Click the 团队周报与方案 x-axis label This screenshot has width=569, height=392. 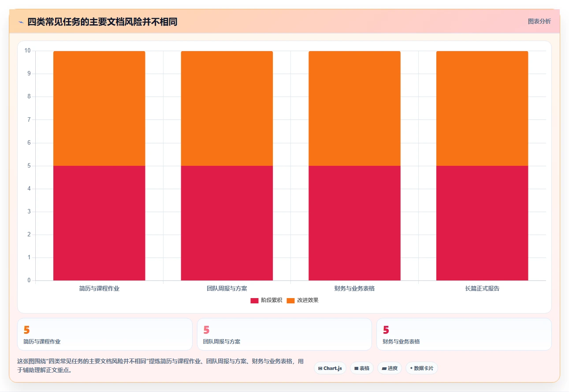pos(227,289)
